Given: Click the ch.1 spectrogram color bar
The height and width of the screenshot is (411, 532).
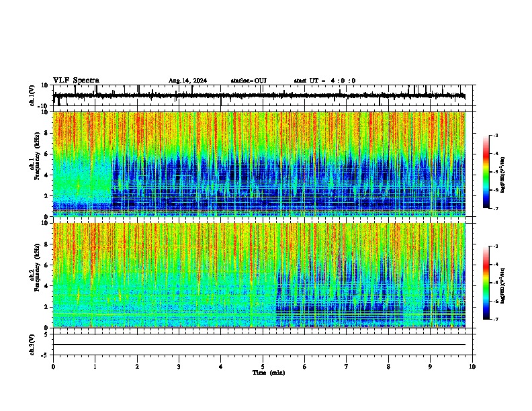Looking at the screenshot, I should pos(486,172).
